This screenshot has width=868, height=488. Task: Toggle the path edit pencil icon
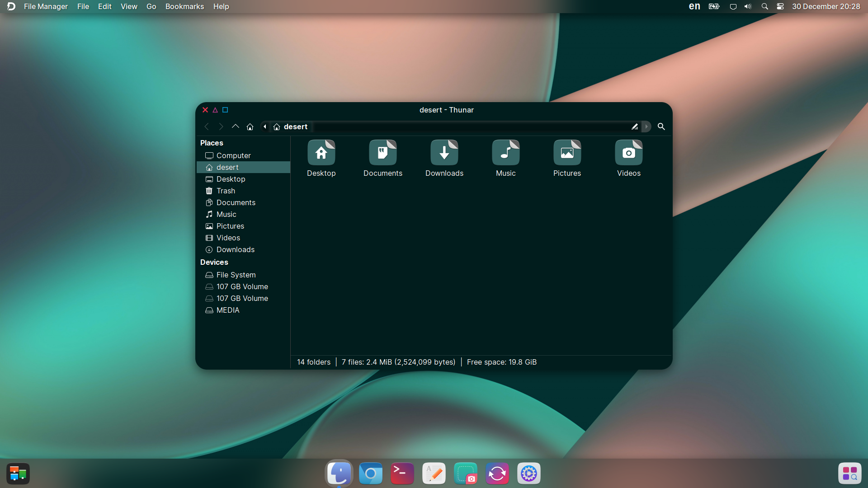pos(635,127)
